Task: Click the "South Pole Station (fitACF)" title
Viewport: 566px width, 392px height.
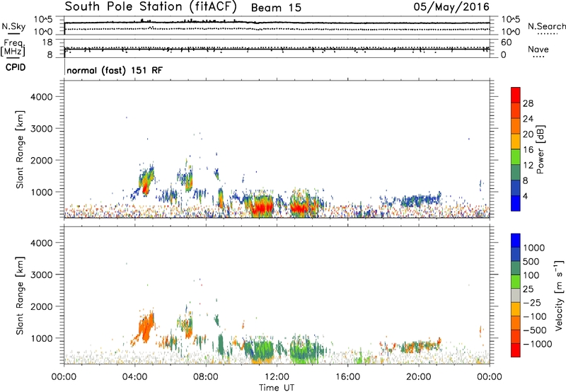Action: click(151, 6)
